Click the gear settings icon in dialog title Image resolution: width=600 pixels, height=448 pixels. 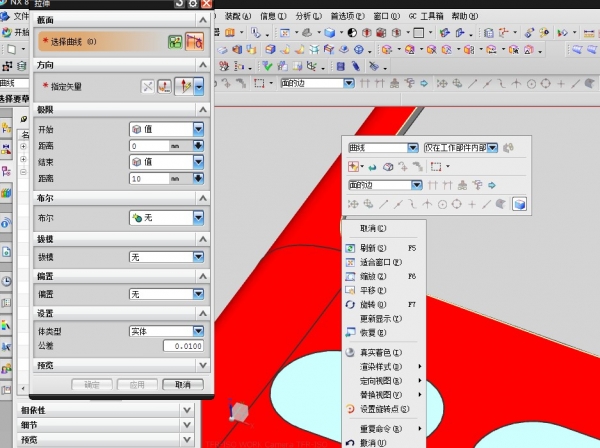click(x=192, y=4)
